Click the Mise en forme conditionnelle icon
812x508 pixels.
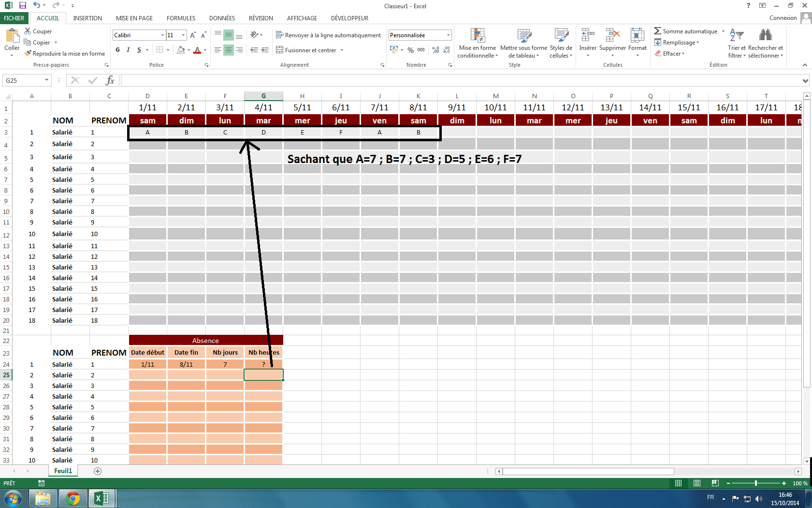[477, 36]
